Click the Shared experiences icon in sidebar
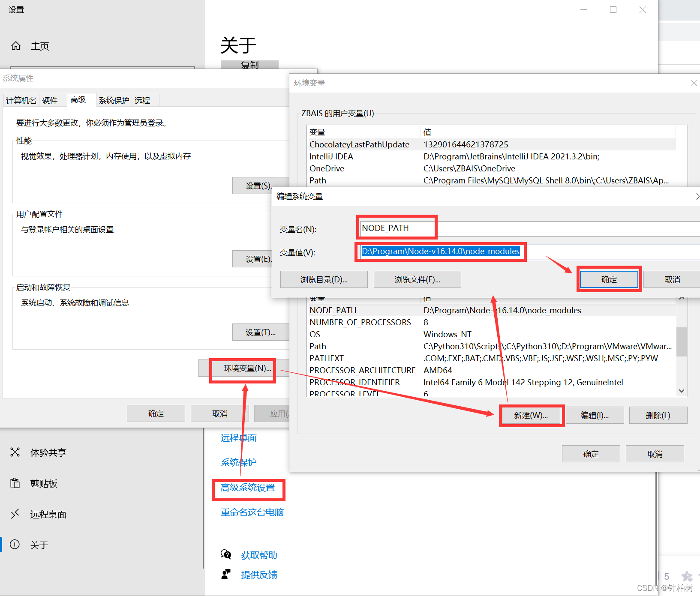Viewport: 700px width, 596px height. 15,452
